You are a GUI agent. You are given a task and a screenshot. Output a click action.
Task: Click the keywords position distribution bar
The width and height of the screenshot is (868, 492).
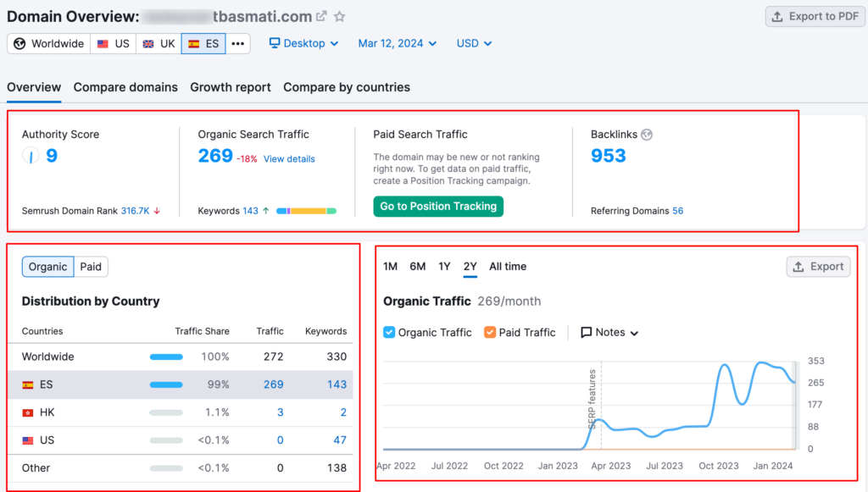tap(306, 211)
